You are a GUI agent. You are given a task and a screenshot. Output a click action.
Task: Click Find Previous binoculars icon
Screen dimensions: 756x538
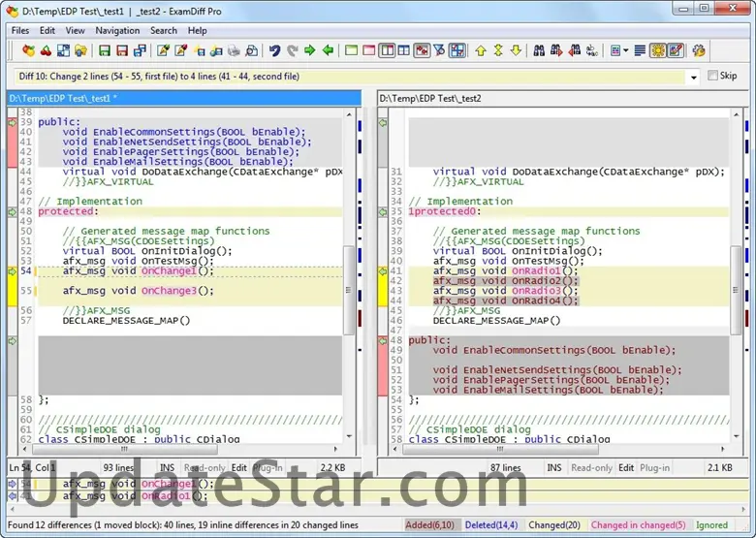click(x=574, y=50)
